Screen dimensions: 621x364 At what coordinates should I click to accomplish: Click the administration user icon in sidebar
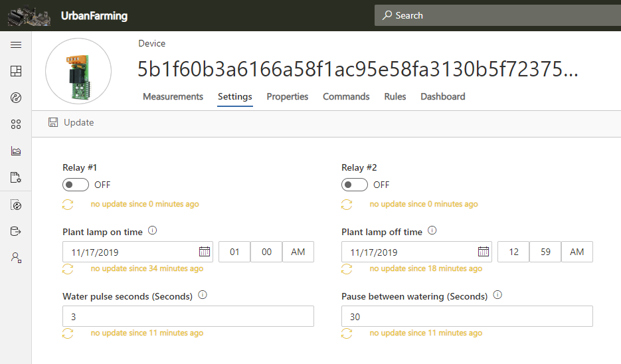coord(16,258)
